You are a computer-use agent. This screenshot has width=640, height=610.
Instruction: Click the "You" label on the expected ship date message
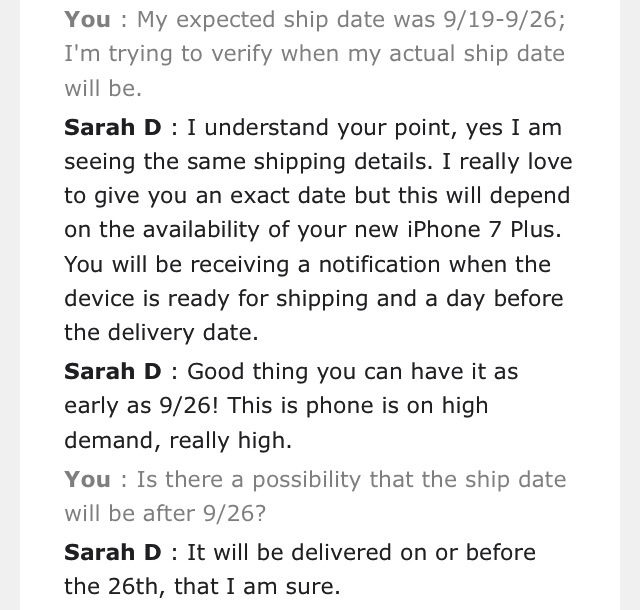point(87,20)
